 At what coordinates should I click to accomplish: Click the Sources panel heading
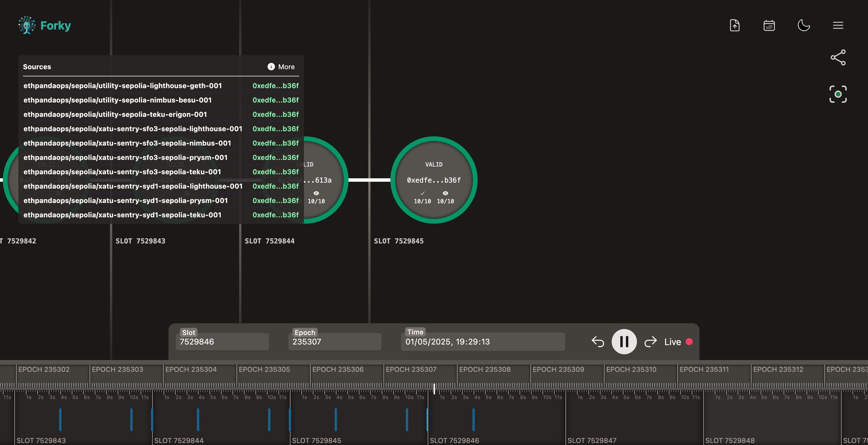click(37, 67)
